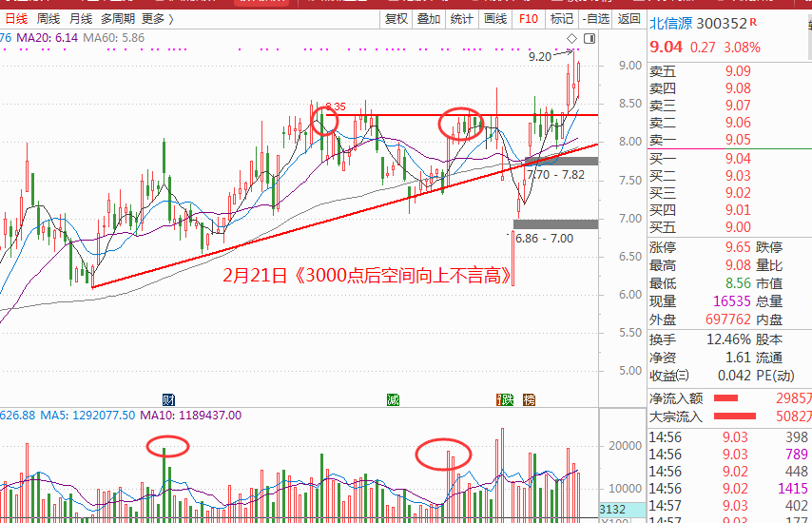812x523 pixels.
Task: Click the 财 financial event marker
Action: (168, 399)
